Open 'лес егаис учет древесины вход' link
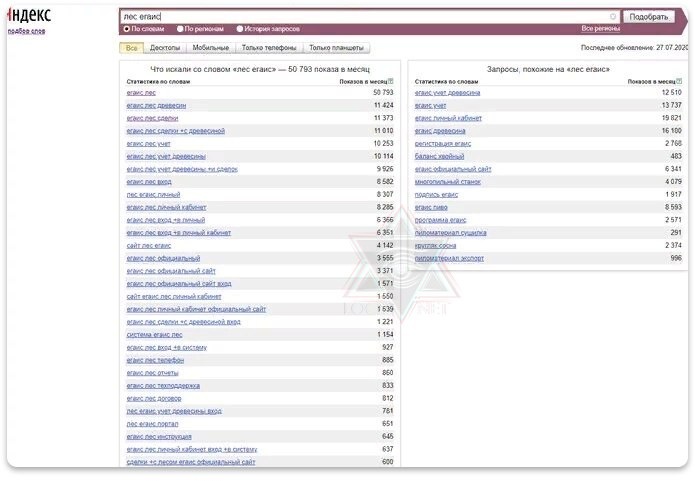This screenshot has height=481, width=700. coord(174,411)
